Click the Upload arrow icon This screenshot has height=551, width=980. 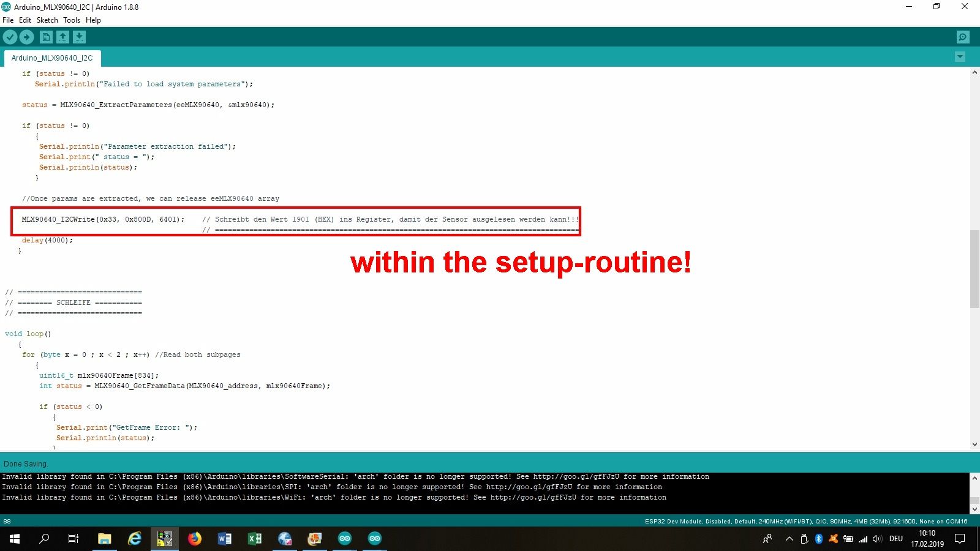[x=26, y=37]
